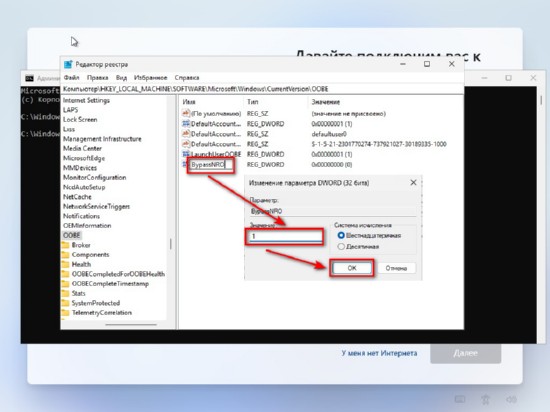Screen dimensions: 550x412
Task: Click the Health folder icon
Action: click(66, 264)
